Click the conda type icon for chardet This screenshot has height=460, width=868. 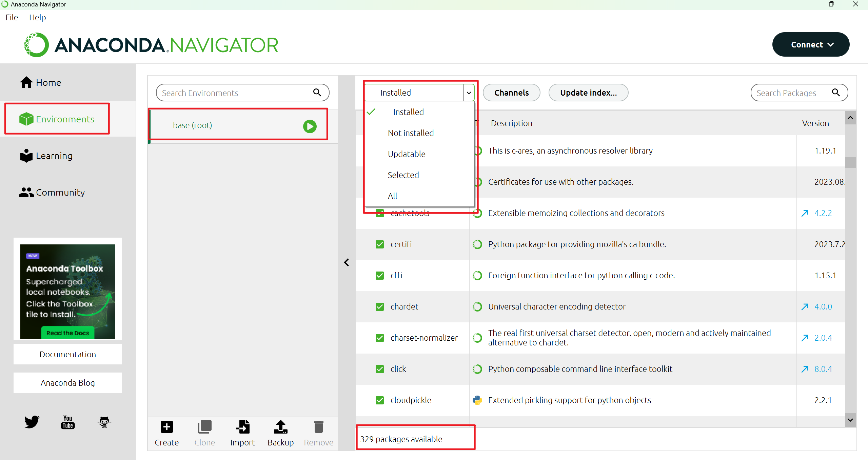pos(477,306)
